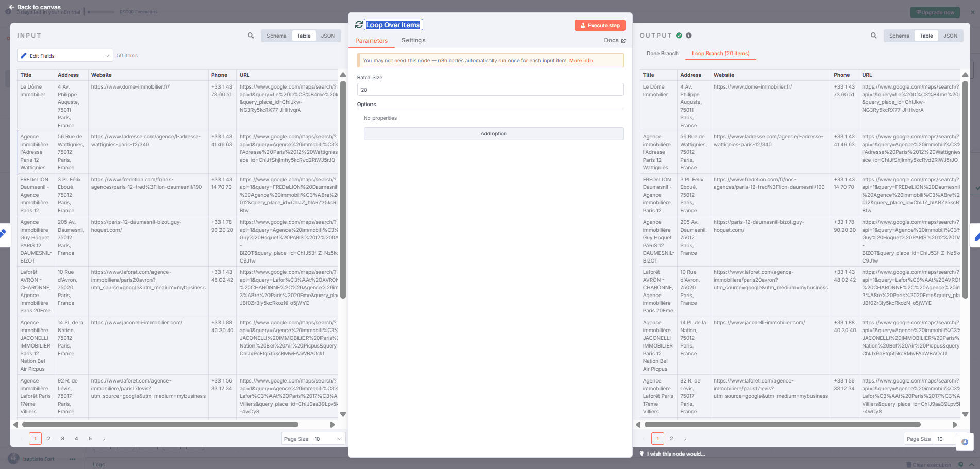Go to INPUT page 3
The image size is (980, 469).
tap(63, 439)
